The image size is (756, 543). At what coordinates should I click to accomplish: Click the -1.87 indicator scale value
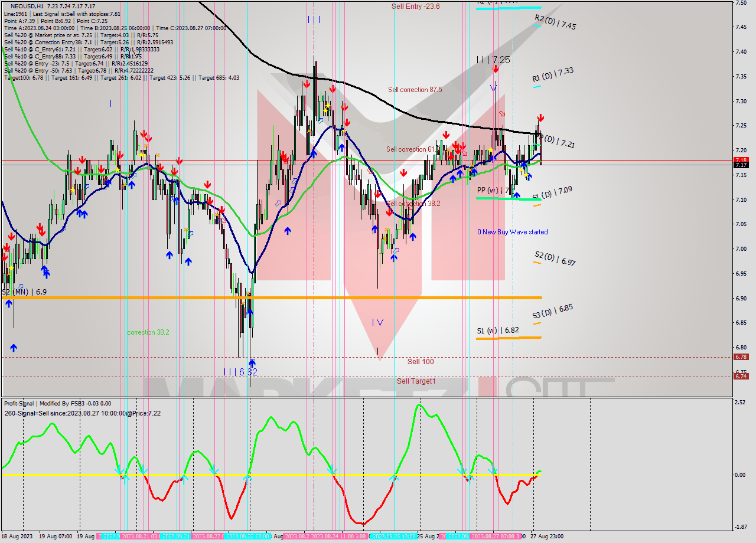[740, 527]
